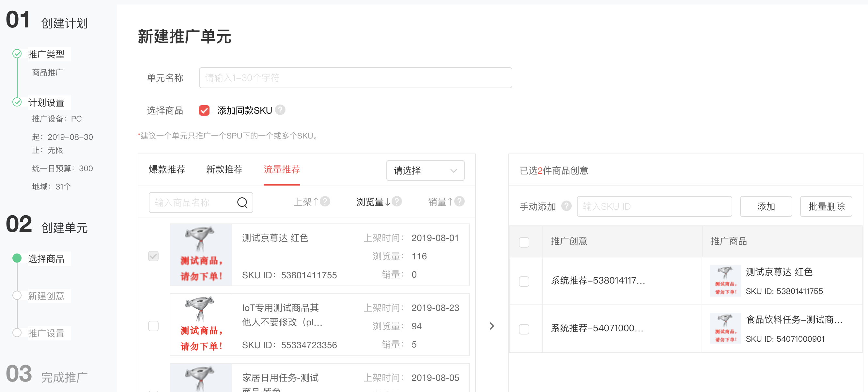Click the 单元名称 input field
868x392 pixels.
[x=355, y=78]
